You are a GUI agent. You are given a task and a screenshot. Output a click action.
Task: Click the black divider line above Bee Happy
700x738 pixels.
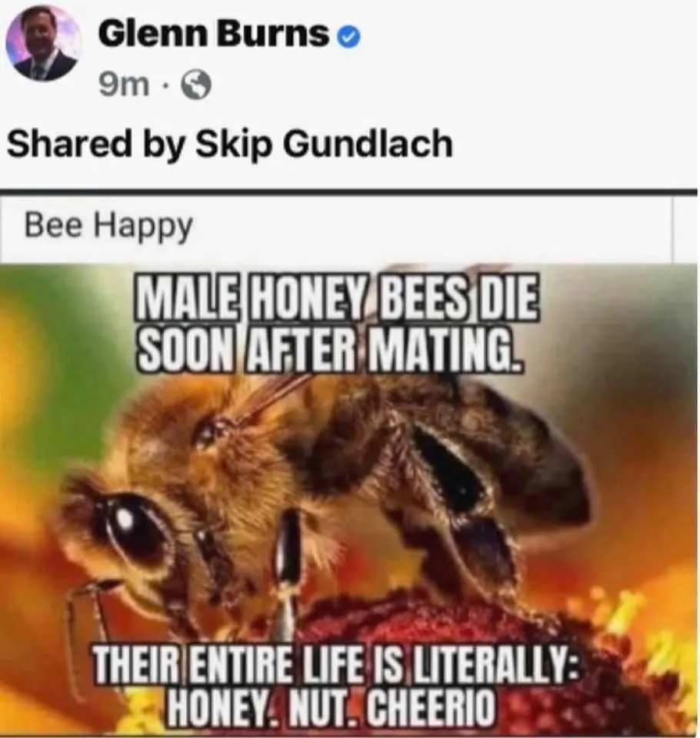click(348, 192)
